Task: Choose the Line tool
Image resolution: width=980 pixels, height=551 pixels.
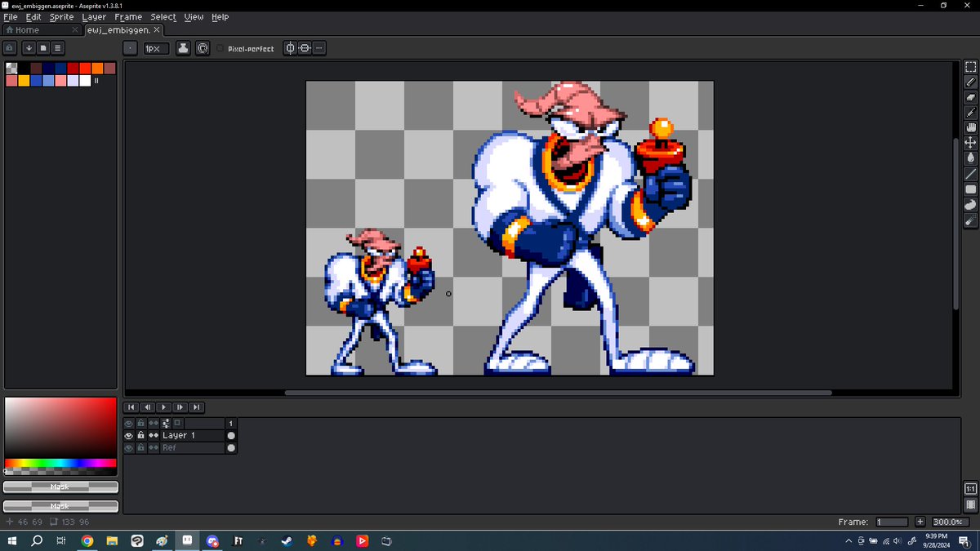Action: coord(970,174)
